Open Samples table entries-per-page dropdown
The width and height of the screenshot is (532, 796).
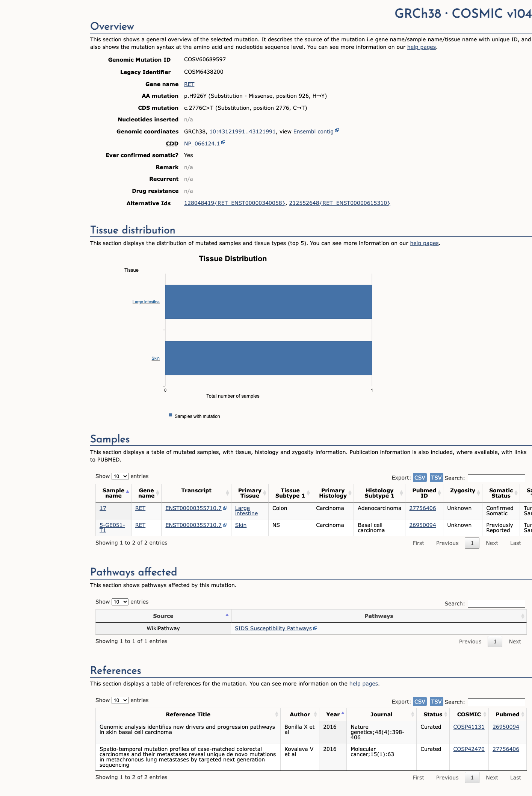pyautogui.click(x=120, y=476)
